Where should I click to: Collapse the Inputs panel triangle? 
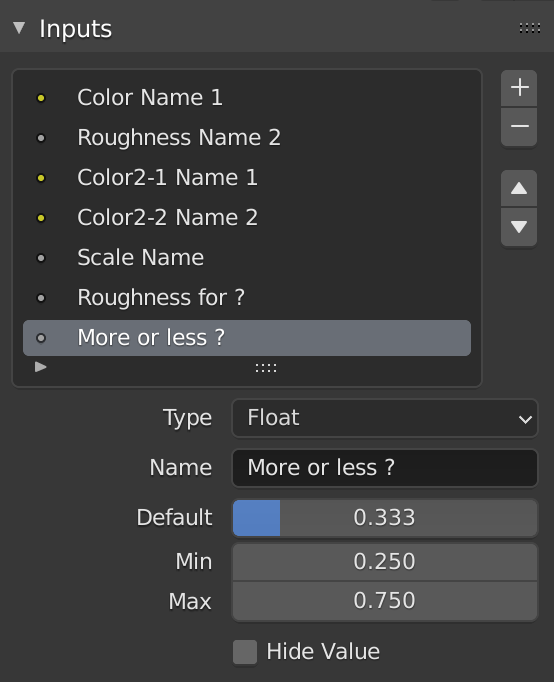[x=19, y=28]
